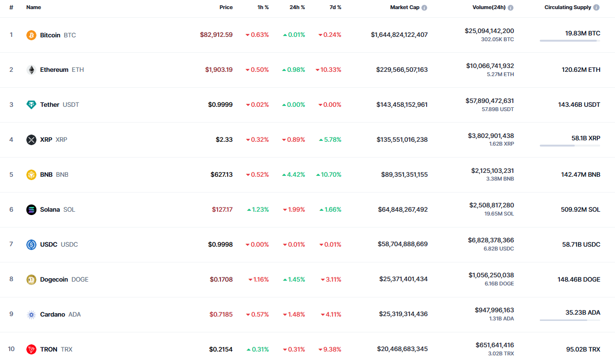Open the Bitcoin BTC coin page
615x364 pixels.
[x=51, y=35]
